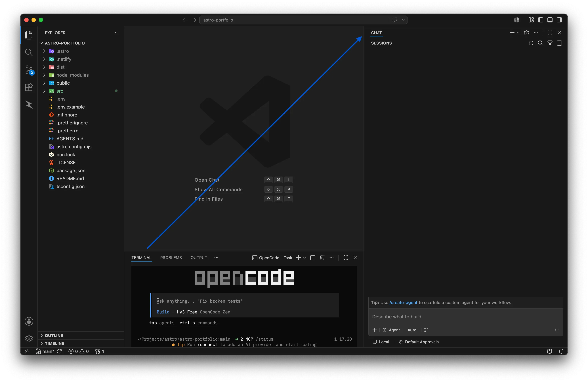Open the Extensions view
588x382 pixels.
(29, 87)
